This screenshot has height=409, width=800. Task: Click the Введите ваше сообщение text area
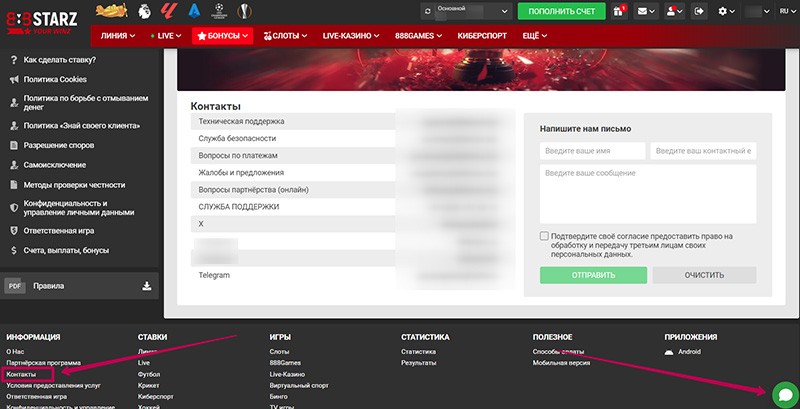[x=647, y=194]
